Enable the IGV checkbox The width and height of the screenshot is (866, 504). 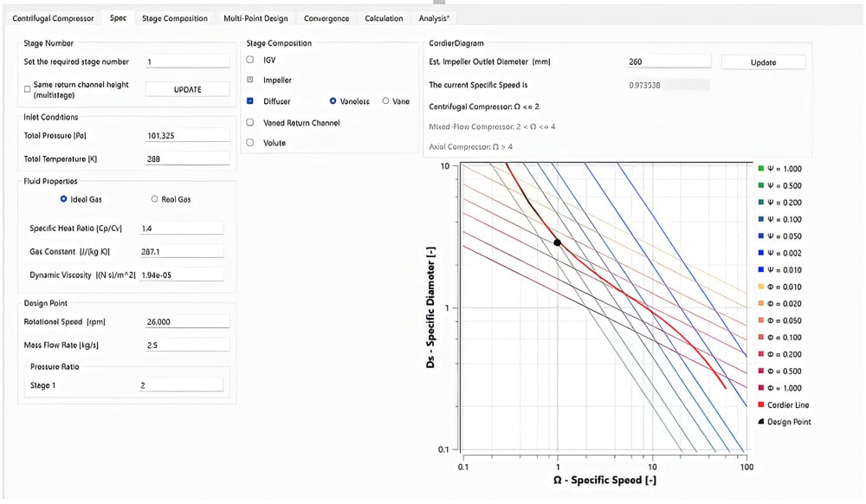tap(250, 60)
